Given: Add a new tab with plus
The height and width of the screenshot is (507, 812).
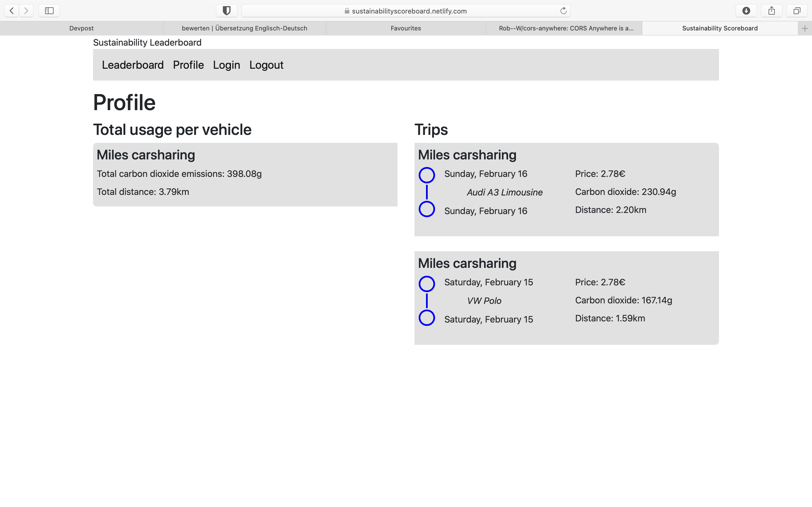Looking at the screenshot, I should point(805,28).
